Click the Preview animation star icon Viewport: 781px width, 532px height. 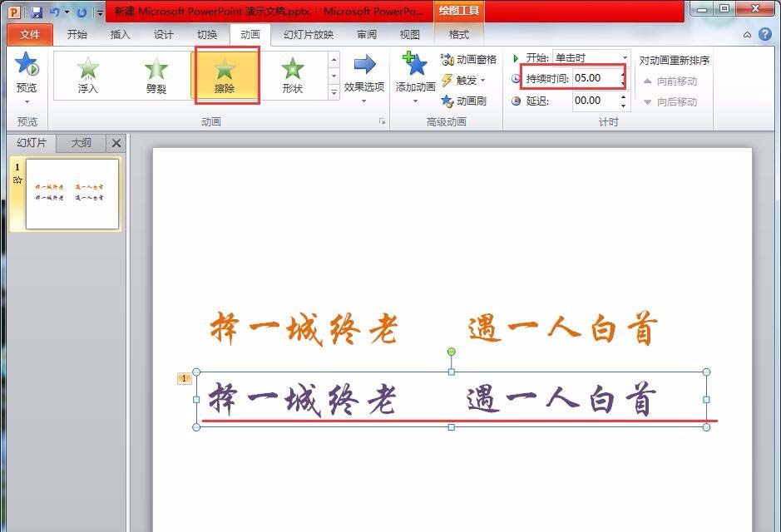coord(27,64)
